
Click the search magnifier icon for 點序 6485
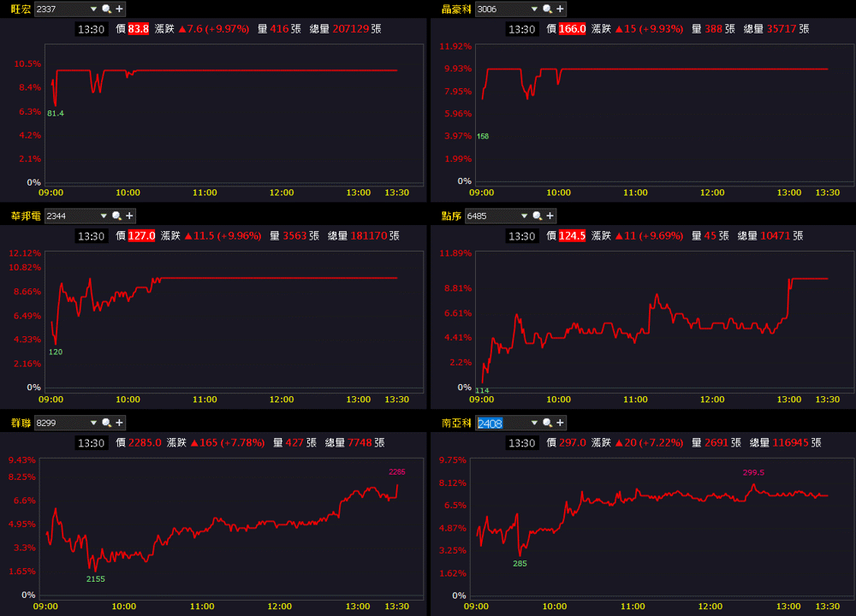[538, 216]
